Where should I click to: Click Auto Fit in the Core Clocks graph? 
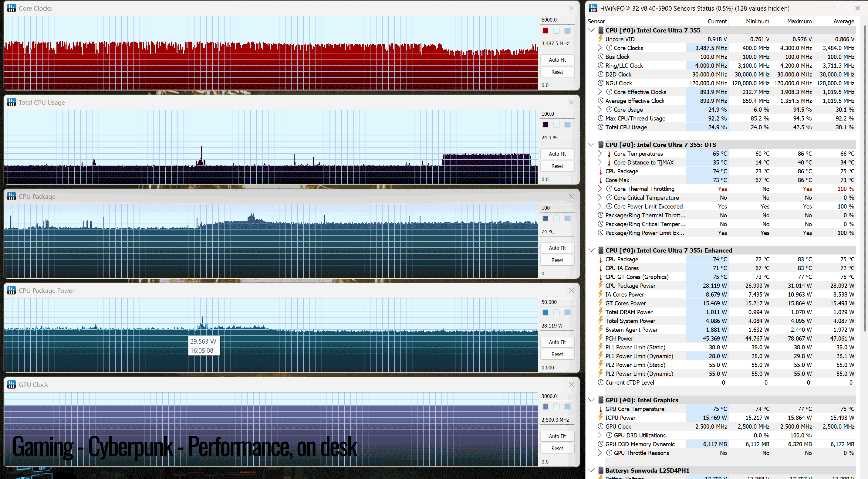[x=557, y=60]
